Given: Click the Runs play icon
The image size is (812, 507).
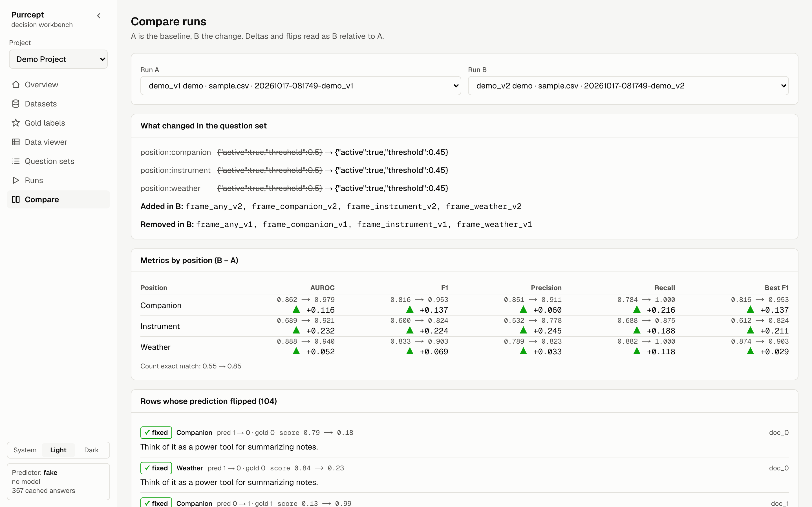Looking at the screenshot, I should [x=16, y=180].
